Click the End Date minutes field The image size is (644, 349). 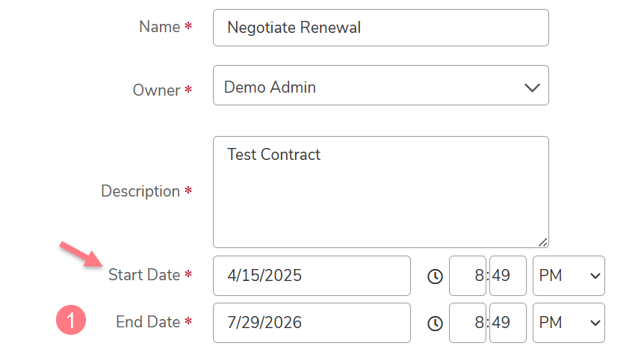tap(507, 323)
